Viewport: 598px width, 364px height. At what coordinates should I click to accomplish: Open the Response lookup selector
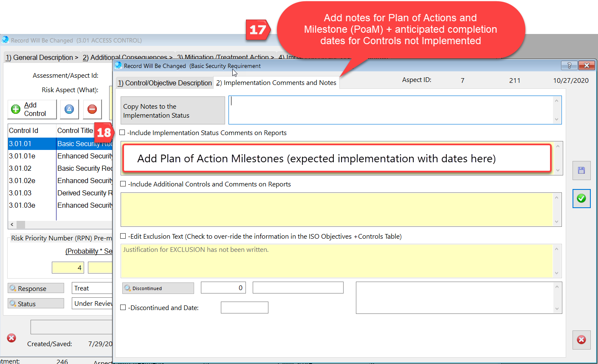coord(36,288)
